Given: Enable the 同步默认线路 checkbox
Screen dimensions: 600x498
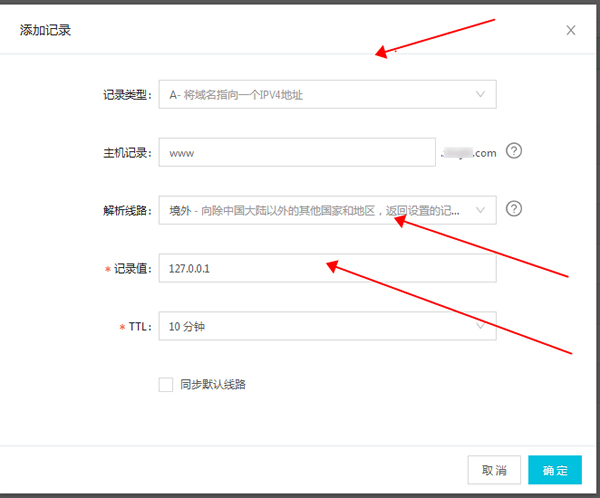Looking at the screenshot, I should point(166,384).
